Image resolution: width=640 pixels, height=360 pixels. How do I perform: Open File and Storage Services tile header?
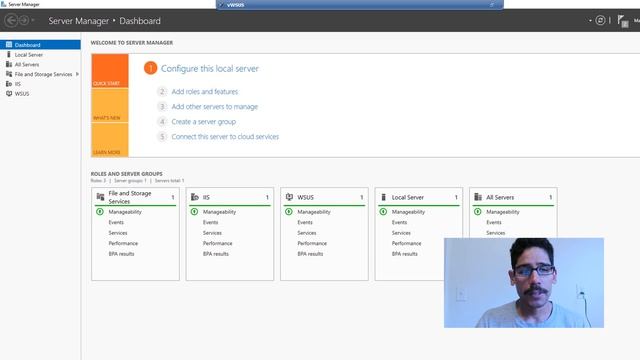[x=136, y=197]
